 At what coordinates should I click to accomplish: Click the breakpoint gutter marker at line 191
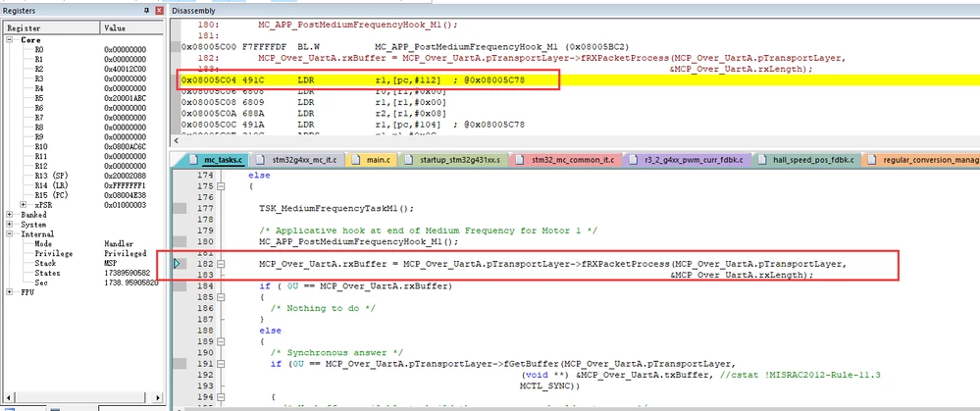click(x=180, y=364)
